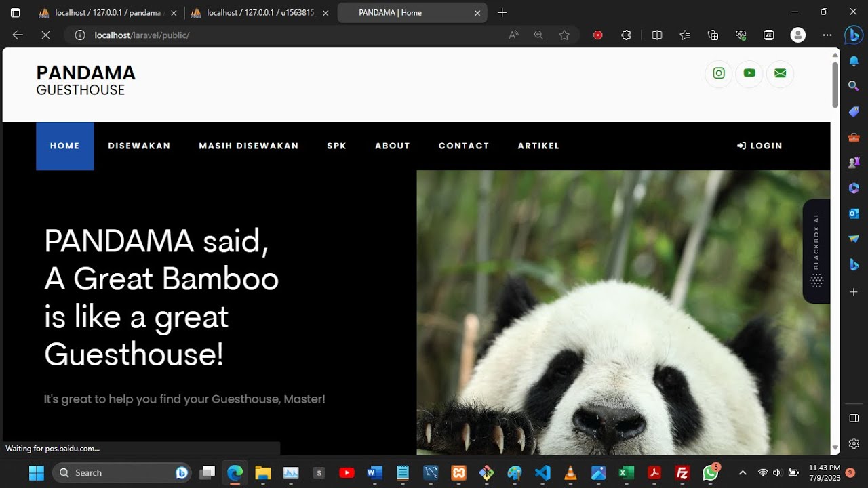Go back to the previous page
The image size is (868, 488).
coord(18,35)
